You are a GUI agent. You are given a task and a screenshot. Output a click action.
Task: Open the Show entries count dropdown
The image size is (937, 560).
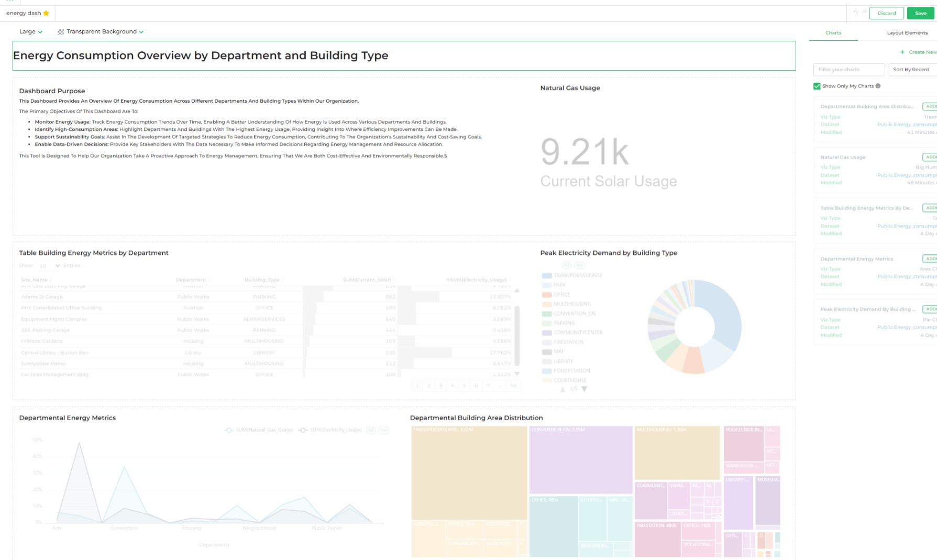[49, 265]
